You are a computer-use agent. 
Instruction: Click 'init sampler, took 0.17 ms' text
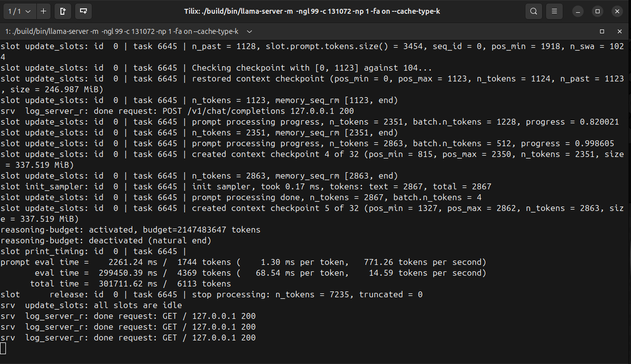click(x=259, y=186)
